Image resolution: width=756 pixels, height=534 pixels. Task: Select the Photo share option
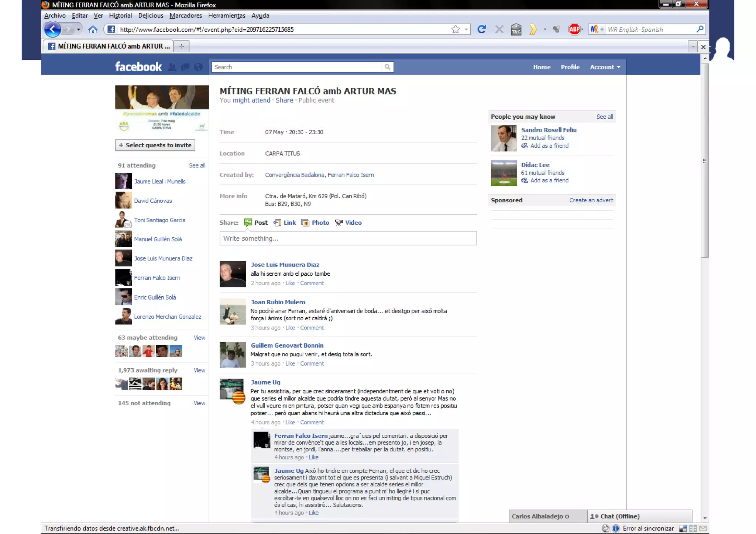[315, 223]
